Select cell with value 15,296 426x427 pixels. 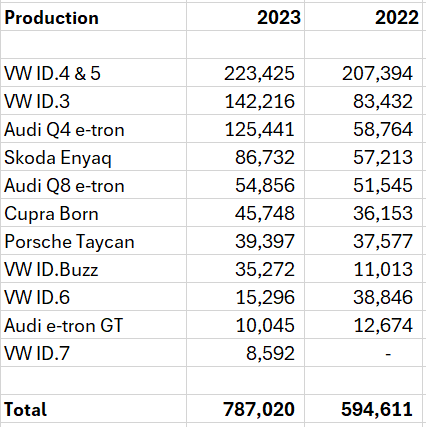point(245,297)
